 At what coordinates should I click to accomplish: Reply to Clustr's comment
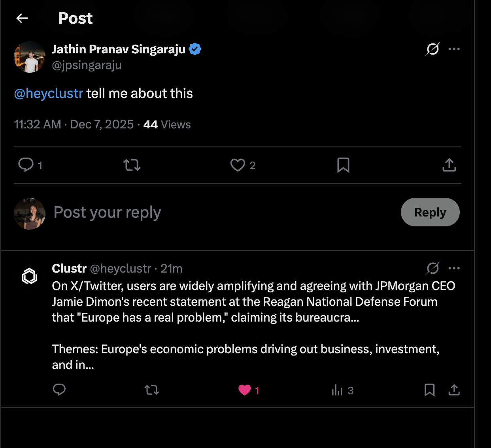click(x=59, y=390)
